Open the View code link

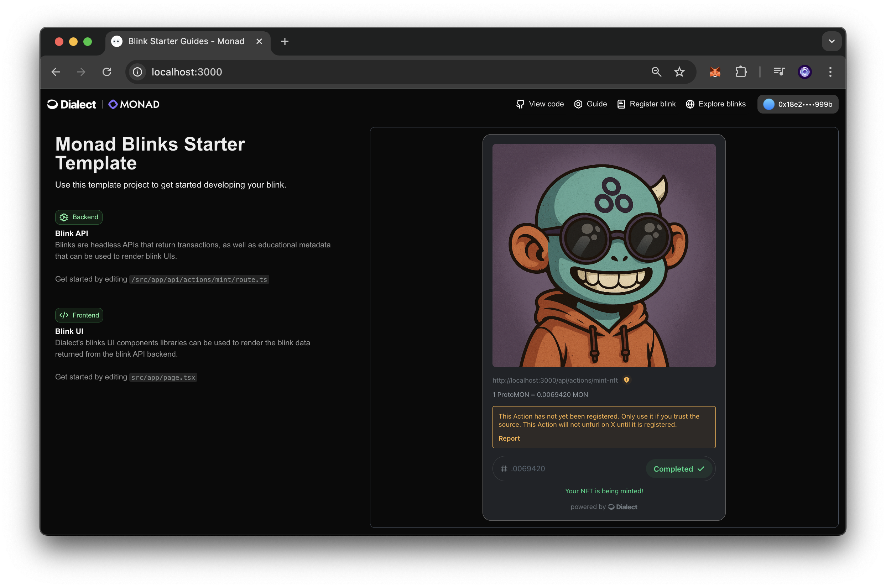point(540,104)
